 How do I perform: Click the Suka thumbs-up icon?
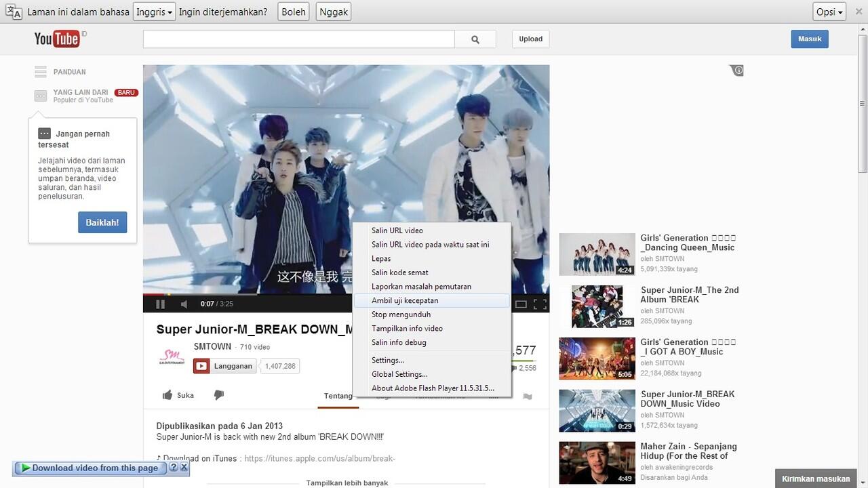(167, 395)
